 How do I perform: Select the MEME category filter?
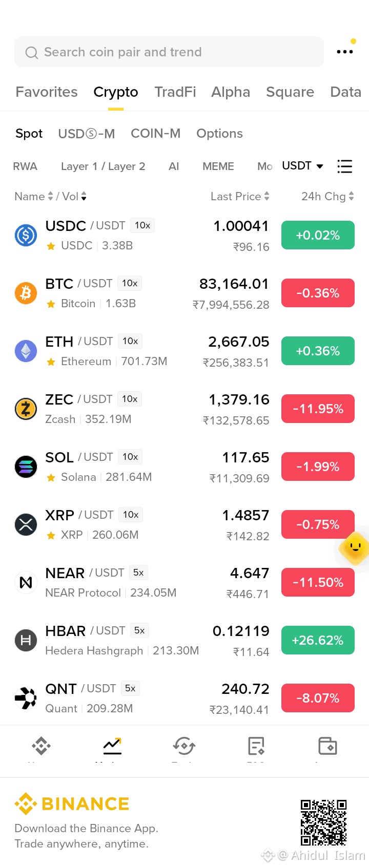click(x=218, y=166)
